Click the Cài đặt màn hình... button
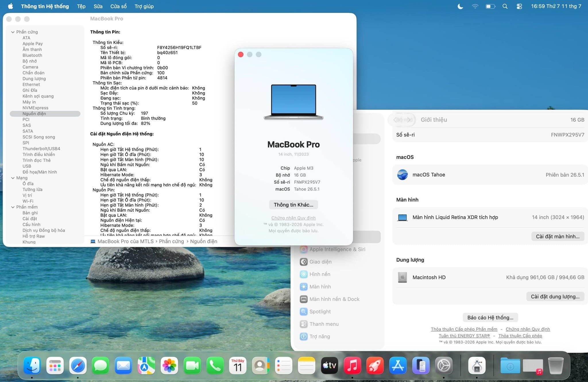 click(x=558, y=236)
